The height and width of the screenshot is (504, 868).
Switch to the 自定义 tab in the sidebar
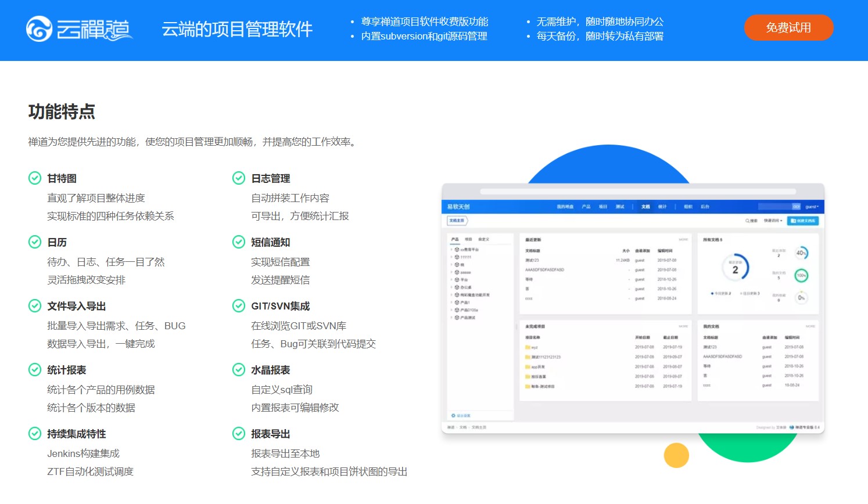(483, 239)
